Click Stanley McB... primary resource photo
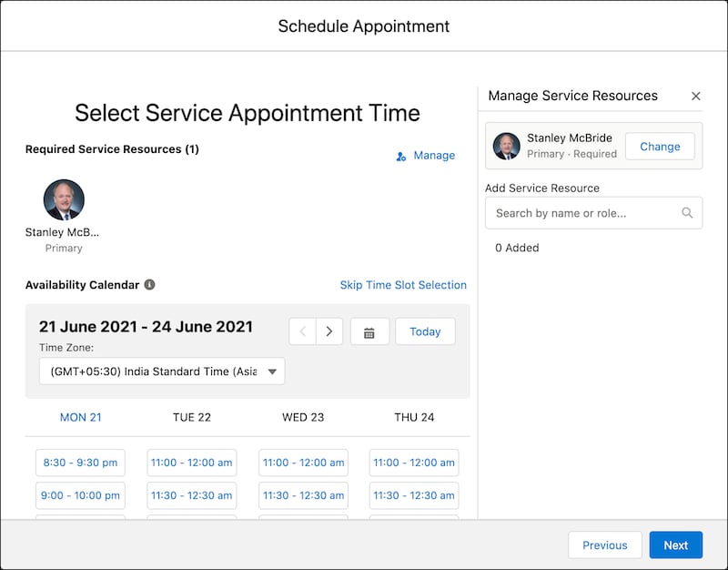This screenshot has width=728, height=570. [x=64, y=199]
